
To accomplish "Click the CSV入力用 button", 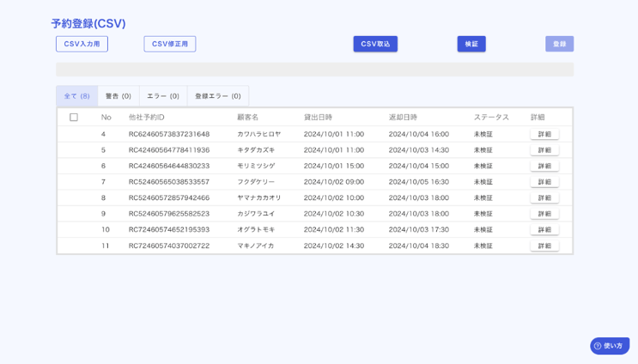I will tap(82, 44).
